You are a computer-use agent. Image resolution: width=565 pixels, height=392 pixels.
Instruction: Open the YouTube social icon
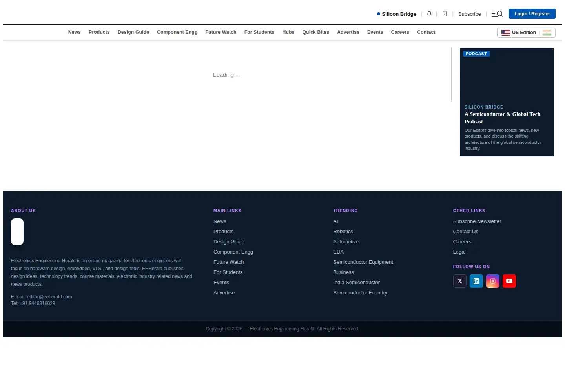coord(509,281)
